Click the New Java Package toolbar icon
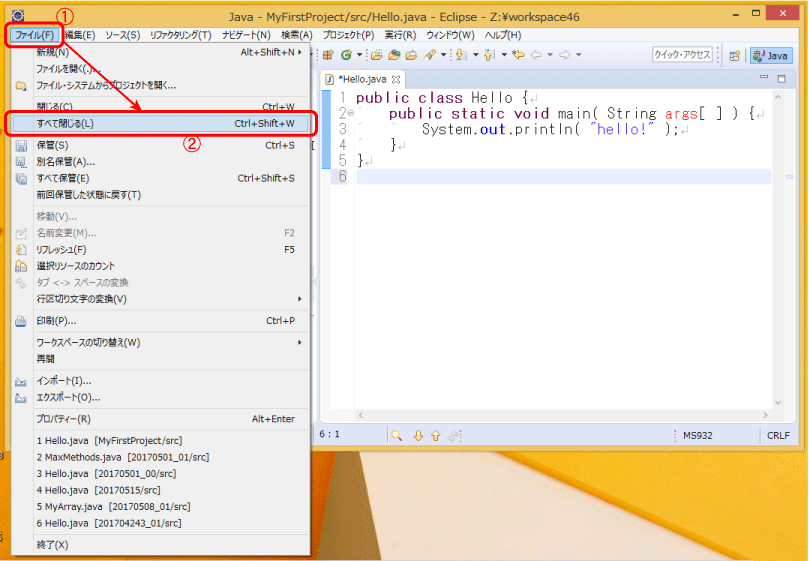809x561 pixels. tap(328, 55)
